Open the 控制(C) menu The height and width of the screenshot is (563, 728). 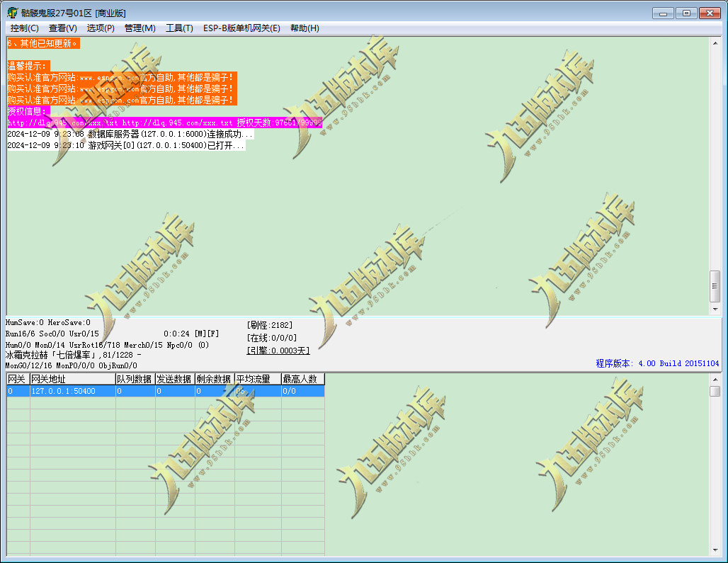click(x=25, y=28)
